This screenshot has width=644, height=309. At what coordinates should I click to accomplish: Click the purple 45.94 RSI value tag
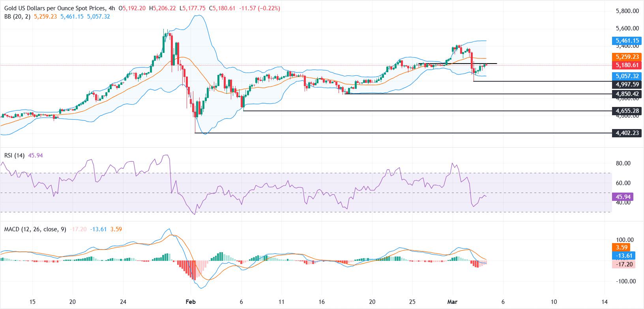point(622,197)
